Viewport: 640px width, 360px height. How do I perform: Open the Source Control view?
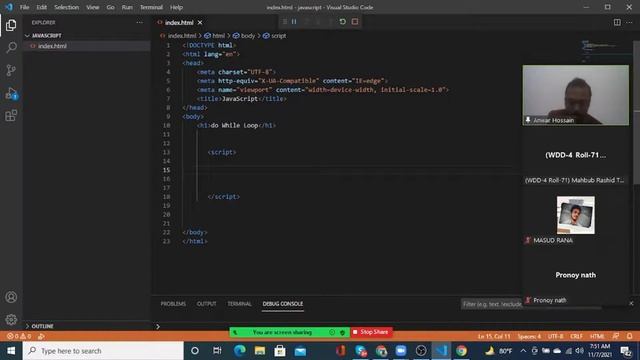11,70
